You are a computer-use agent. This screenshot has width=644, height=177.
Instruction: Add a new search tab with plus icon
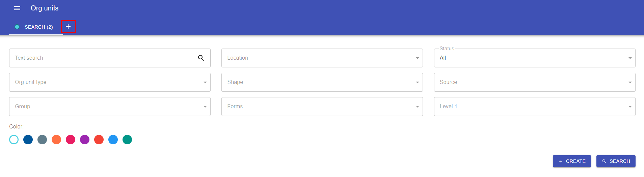click(x=68, y=27)
